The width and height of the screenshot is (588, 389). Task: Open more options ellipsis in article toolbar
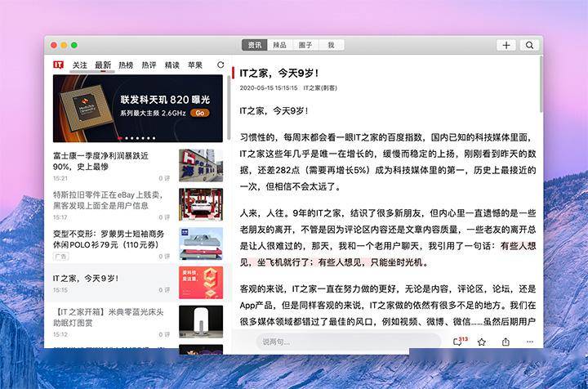click(x=529, y=342)
